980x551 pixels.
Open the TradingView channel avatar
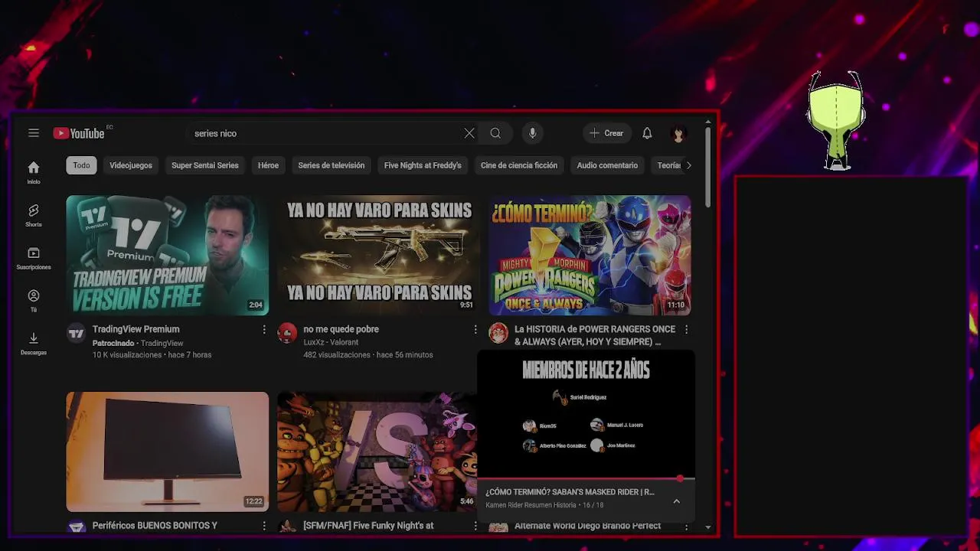76,333
